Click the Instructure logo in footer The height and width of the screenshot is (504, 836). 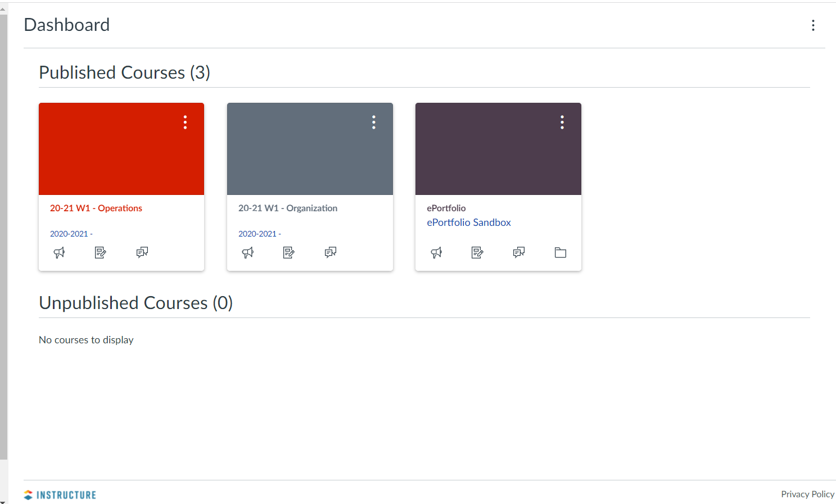pyautogui.click(x=60, y=495)
